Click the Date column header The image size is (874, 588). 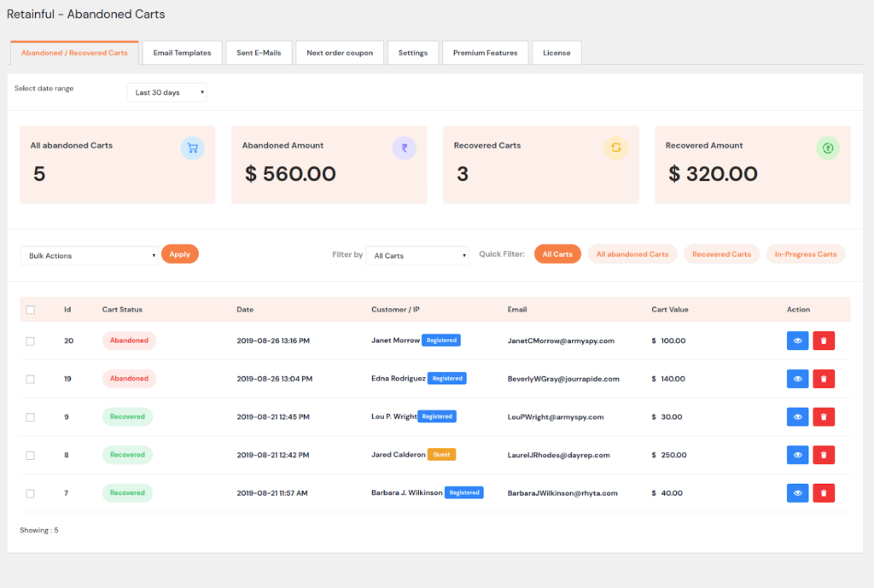click(x=245, y=310)
